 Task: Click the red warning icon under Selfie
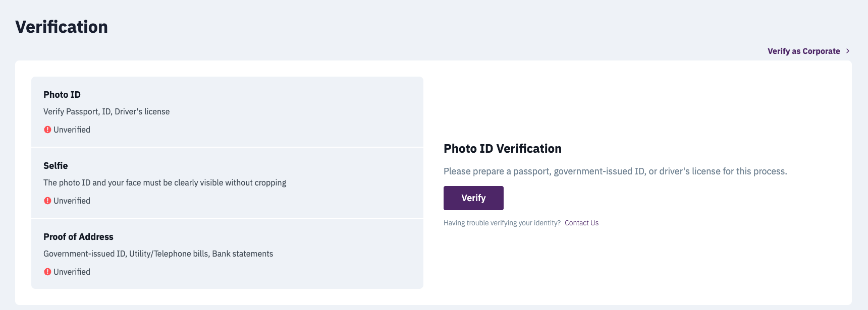[x=47, y=201]
